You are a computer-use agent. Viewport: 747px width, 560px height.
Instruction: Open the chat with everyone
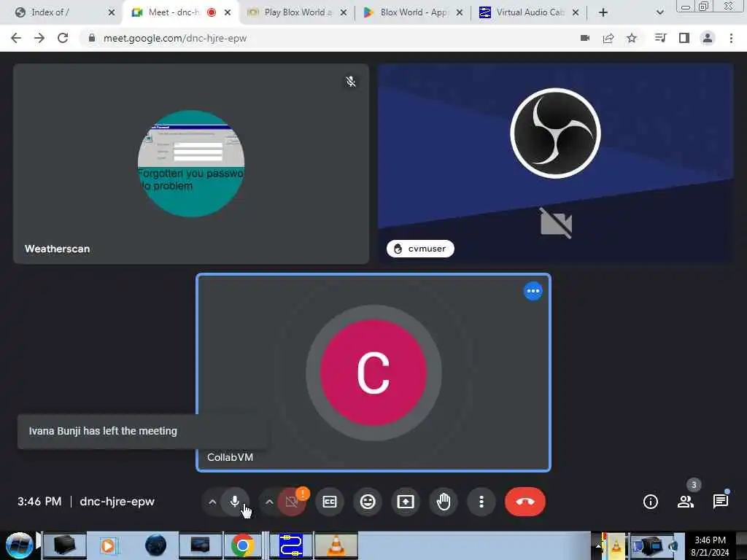click(x=720, y=502)
